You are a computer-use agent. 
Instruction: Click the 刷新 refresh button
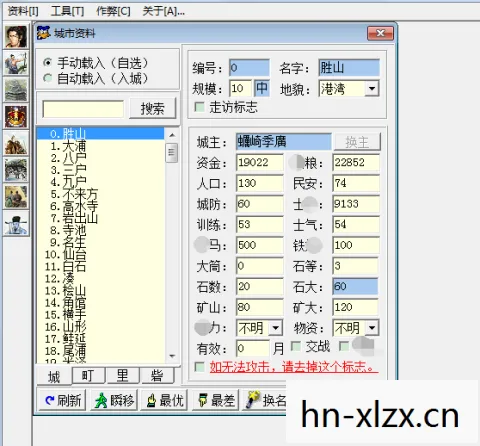[61, 400]
